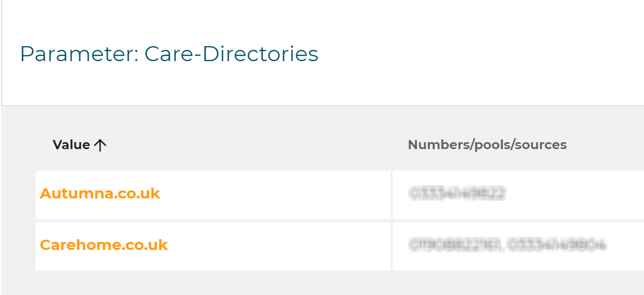The height and width of the screenshot is (295, 644).
Task: Click the Numbers/pools/sources column header
Action: 487,144
